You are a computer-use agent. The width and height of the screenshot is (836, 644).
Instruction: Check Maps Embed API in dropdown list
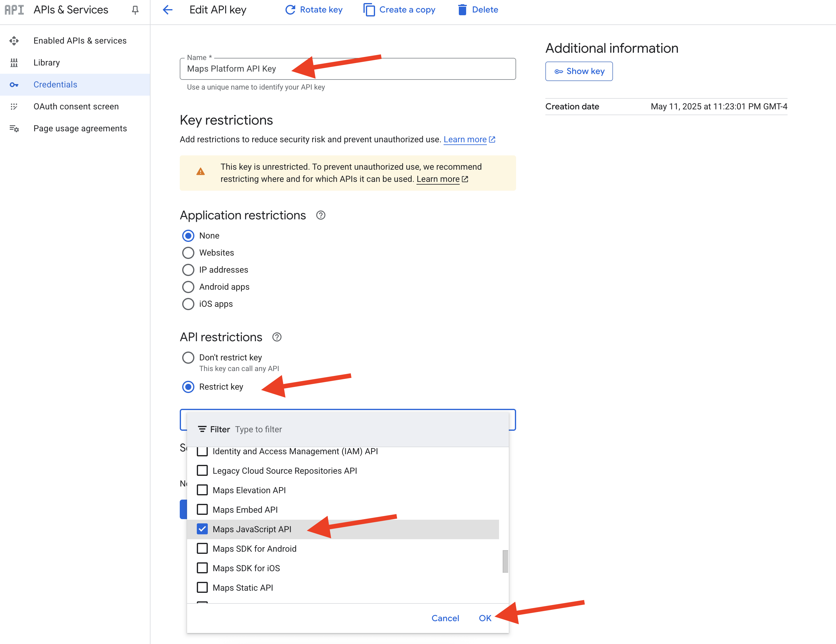tap(202, 510)
